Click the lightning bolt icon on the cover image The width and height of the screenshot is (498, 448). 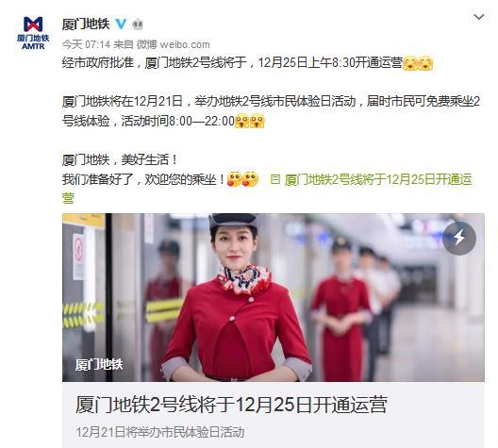pos(459,238)
